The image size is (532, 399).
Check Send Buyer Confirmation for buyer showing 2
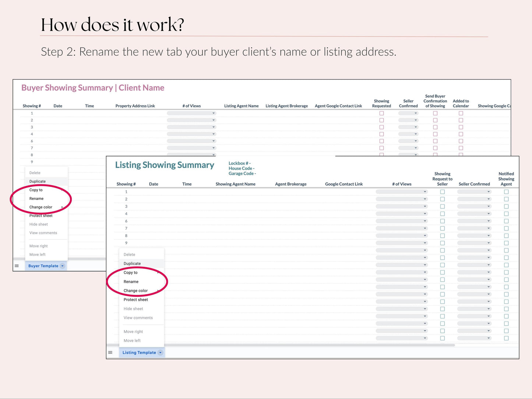coord(435,120)
